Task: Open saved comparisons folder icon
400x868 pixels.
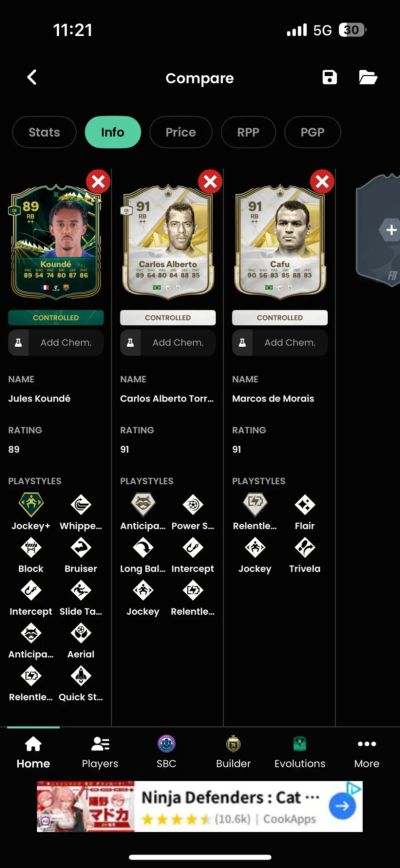Action: click(368, 77)
